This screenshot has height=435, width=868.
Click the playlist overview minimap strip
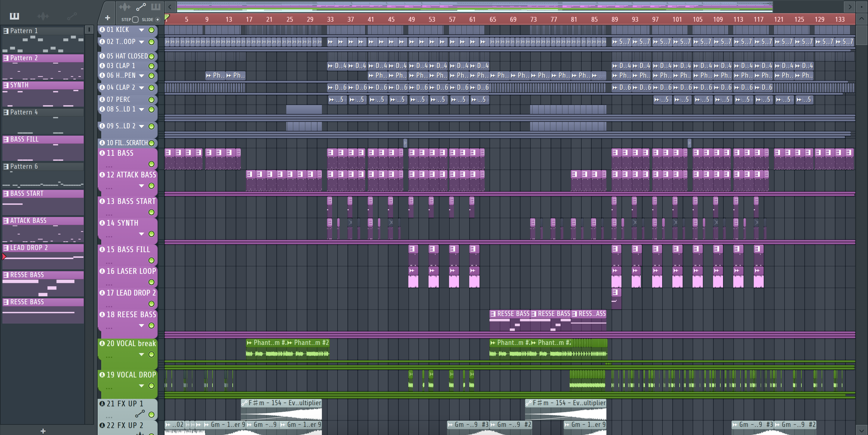(x=475, y=6)
